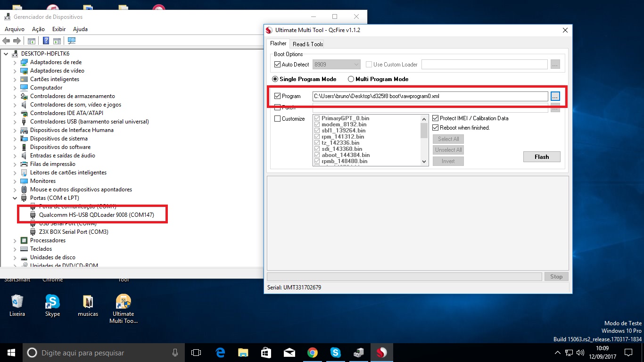Expand the Cartões inteligentes node
644x362 pixels.
pyautogui.click(x=15, y=79)
